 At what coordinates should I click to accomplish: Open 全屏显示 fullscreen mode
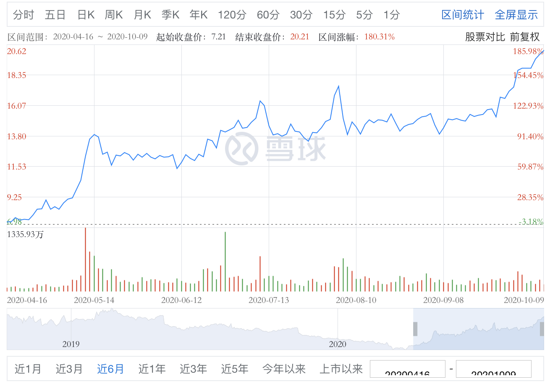(x=516, y=15)
